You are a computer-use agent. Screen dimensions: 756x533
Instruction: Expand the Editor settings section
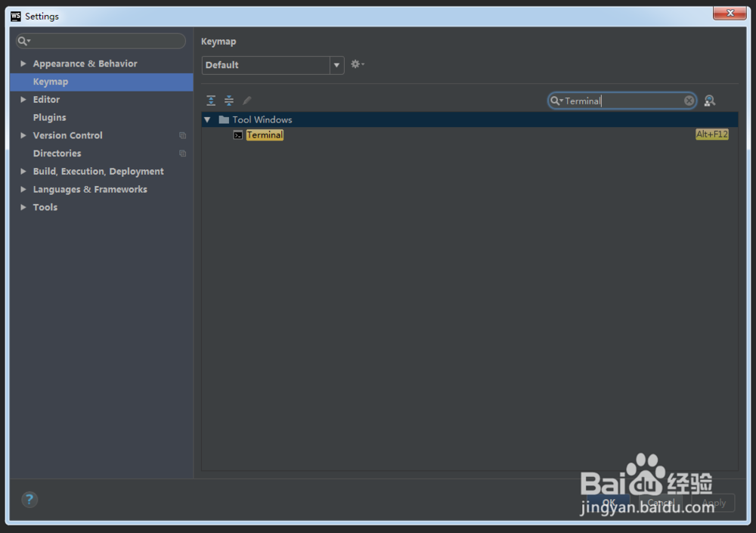point(23,99)
